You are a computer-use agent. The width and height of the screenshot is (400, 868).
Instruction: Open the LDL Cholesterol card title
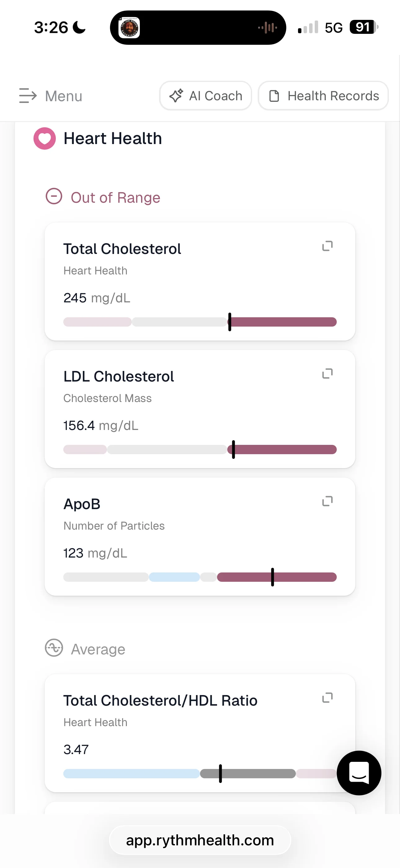coord(118,376)
